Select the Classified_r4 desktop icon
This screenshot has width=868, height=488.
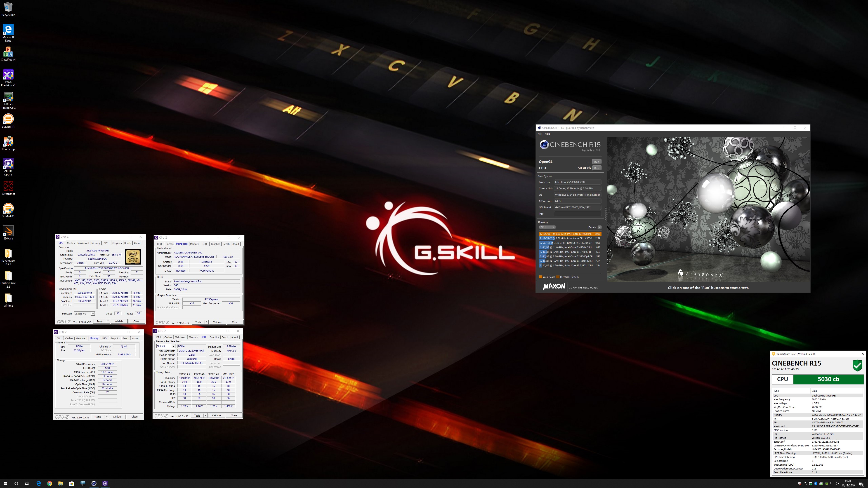(8, 54)
